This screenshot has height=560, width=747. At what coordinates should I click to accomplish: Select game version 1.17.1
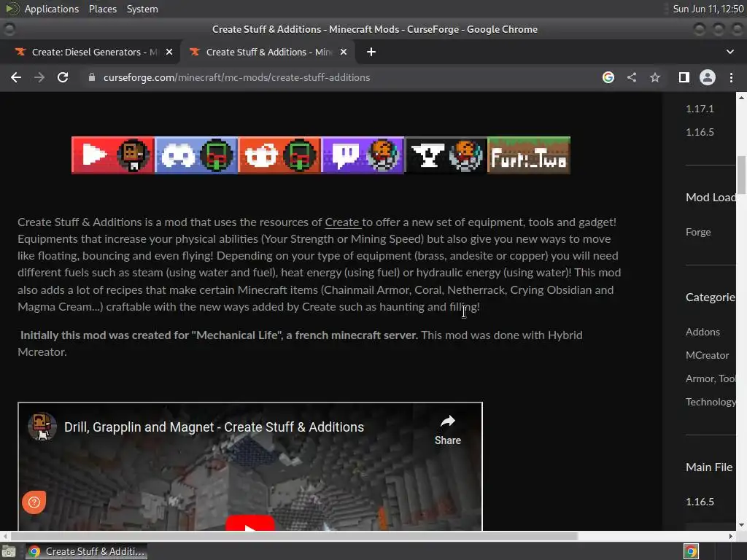click(700, 109)
